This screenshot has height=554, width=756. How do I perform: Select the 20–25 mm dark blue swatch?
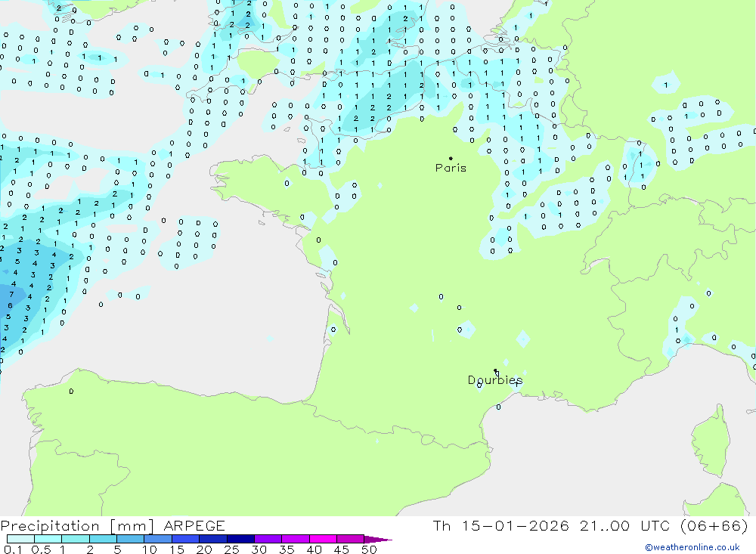tap(212, 539)
